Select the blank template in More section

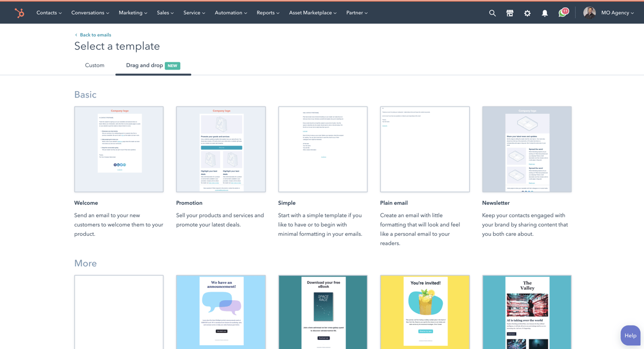tap(119, 312)
